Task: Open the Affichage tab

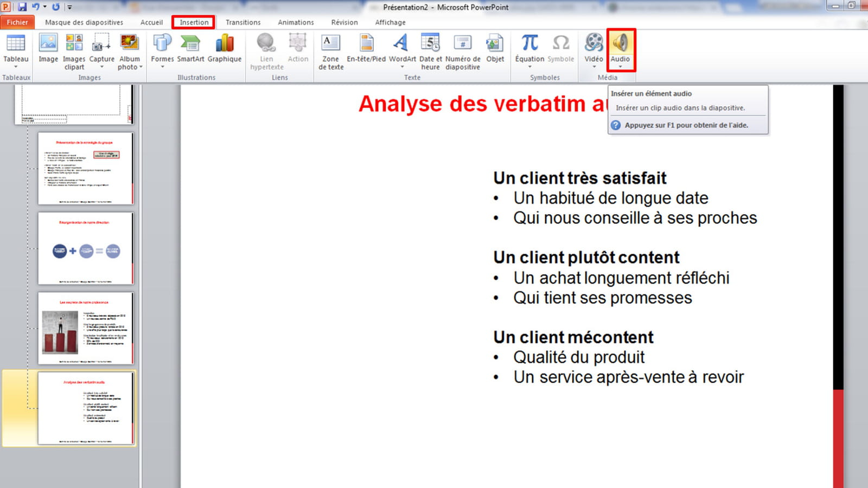Action: (x=390, y=22)
